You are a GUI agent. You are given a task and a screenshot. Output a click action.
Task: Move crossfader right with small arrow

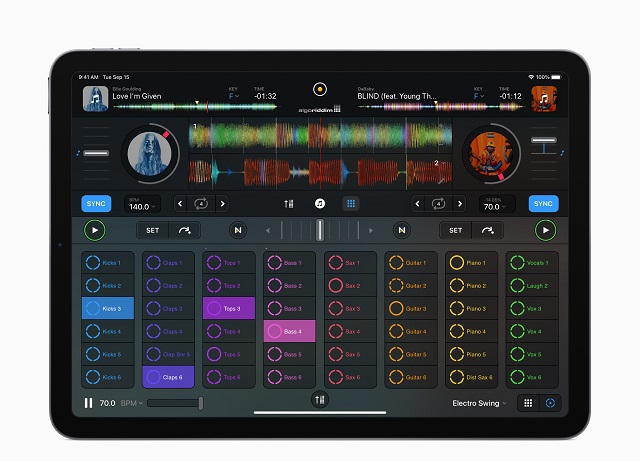click(371, 231)
